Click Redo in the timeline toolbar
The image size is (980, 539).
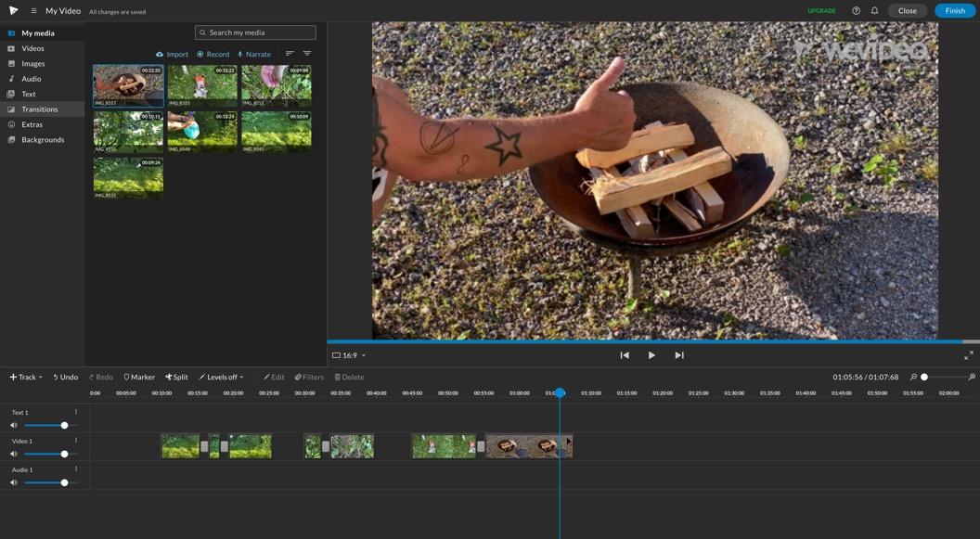pyautogui.click(x=100, y=377)
